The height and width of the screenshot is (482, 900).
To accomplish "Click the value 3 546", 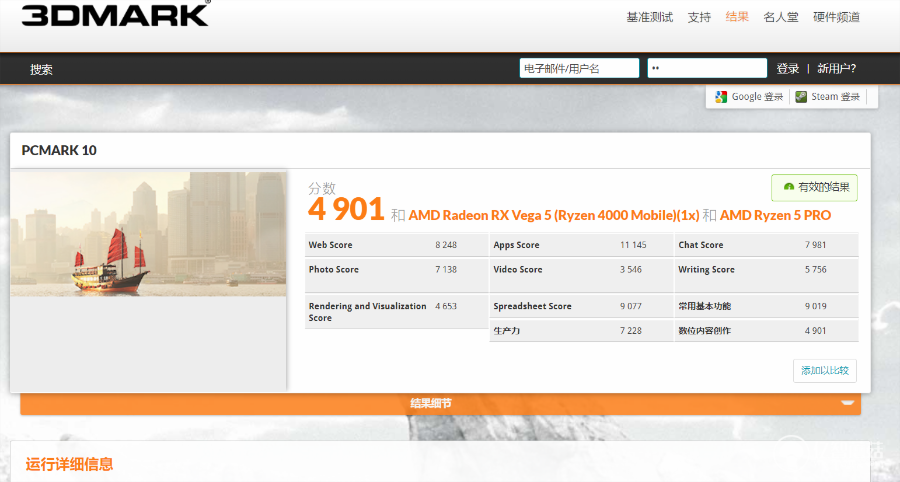I will click(631, 270).
